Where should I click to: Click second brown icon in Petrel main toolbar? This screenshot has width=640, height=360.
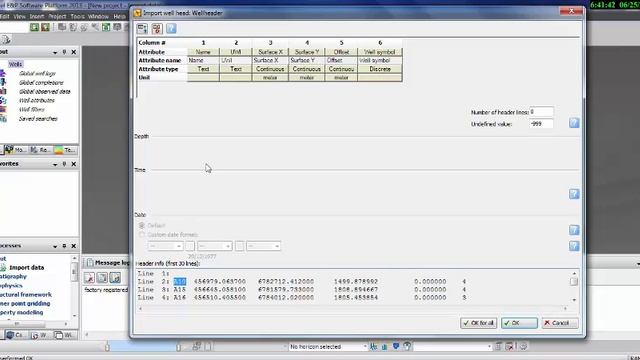(45, 27)
